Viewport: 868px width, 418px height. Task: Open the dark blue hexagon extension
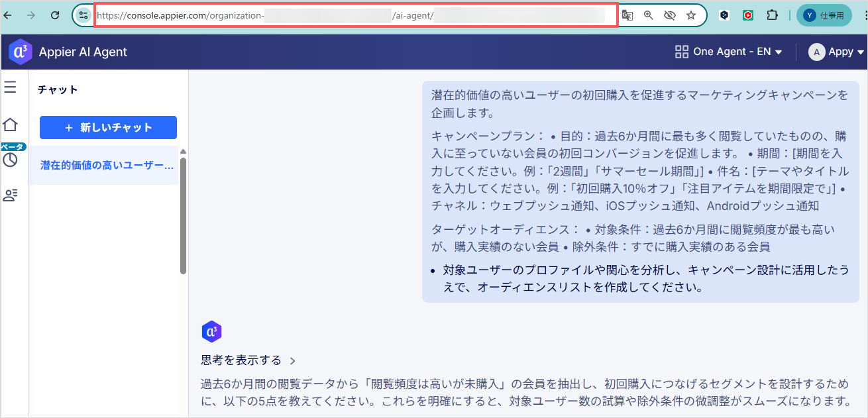pos(725,15)
